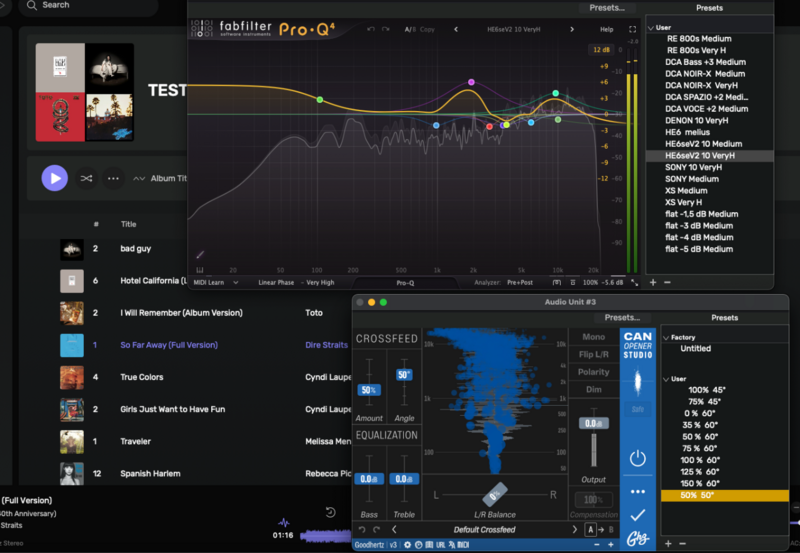Image resolution: width=800 pixels, height=553 pixels.
Task: Open Presets... button in Audio Unit #3
Action: [x=622, y=317]
